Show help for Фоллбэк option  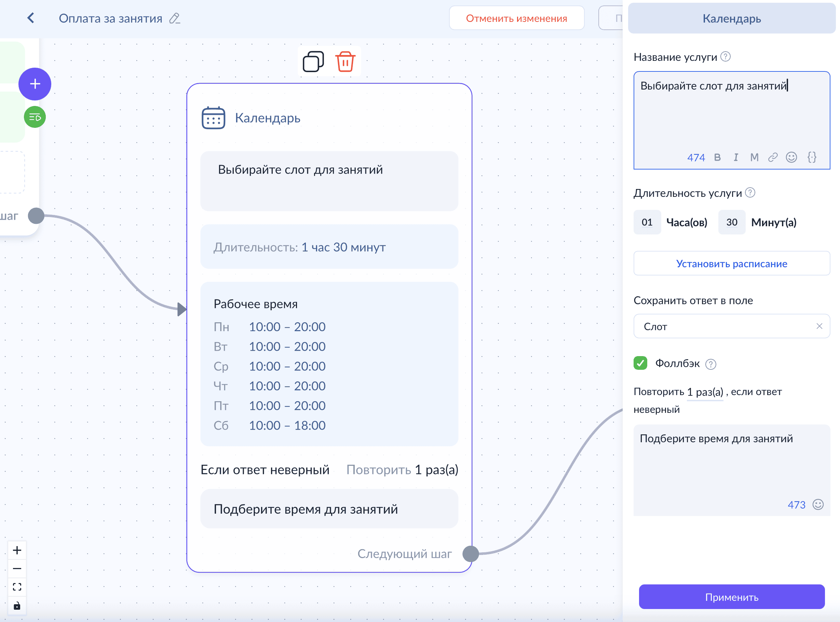click(x=711, y=364)
